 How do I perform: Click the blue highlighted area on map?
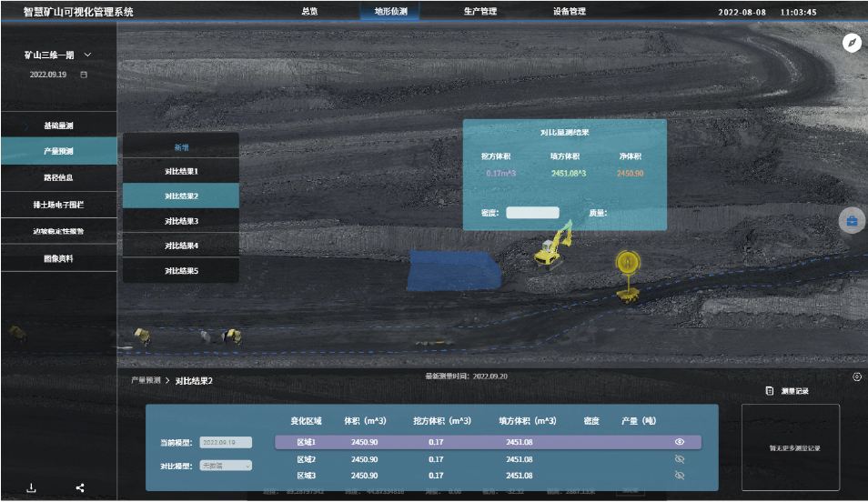pos(454,270)
